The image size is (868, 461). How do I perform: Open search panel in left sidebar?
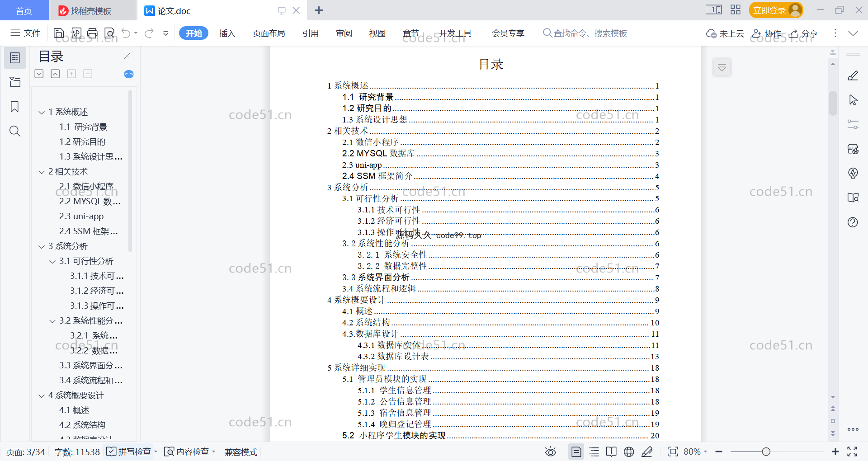(x=15, y=131)
